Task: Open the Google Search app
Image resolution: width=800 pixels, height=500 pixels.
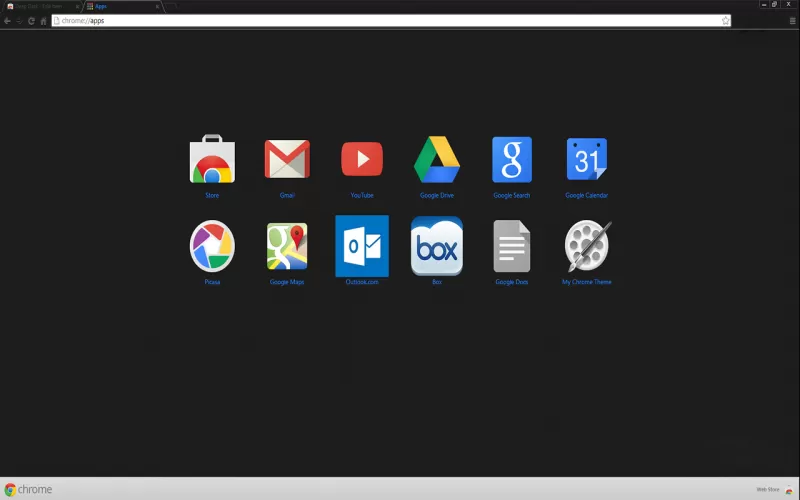Action: click(x=511, y=160)
